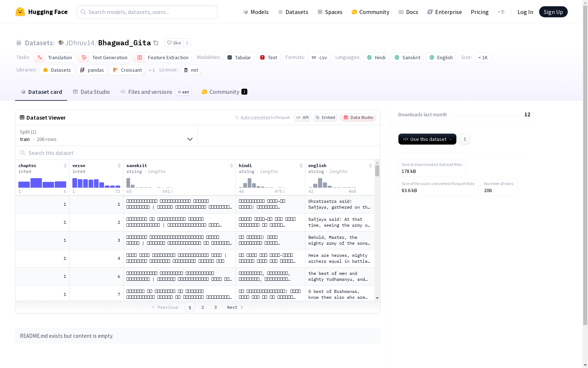Go to Models in the top navigation

(256, 12)
